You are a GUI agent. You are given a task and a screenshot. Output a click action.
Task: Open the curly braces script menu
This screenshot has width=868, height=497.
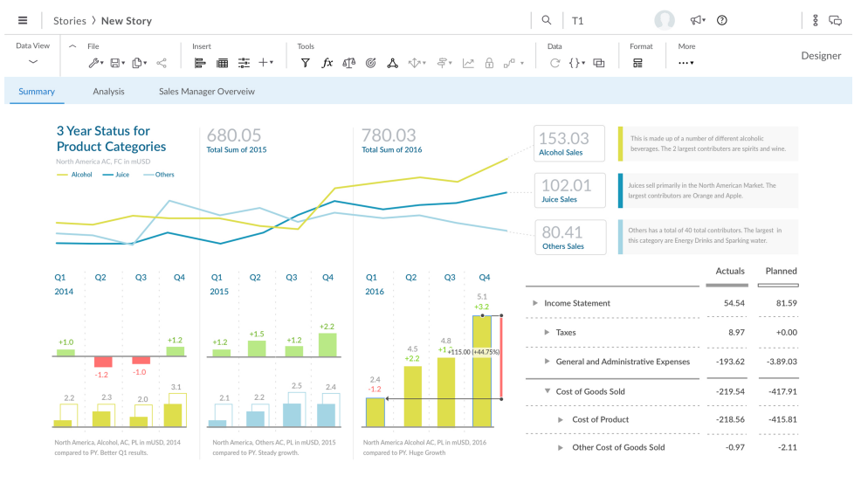(577, 63)
